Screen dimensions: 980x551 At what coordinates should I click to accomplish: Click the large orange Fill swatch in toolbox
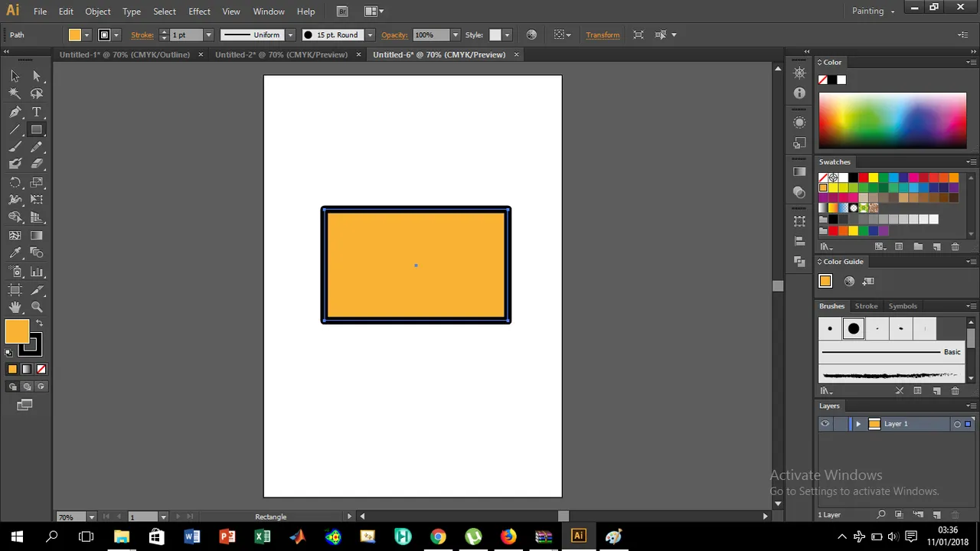pos(17,331)
